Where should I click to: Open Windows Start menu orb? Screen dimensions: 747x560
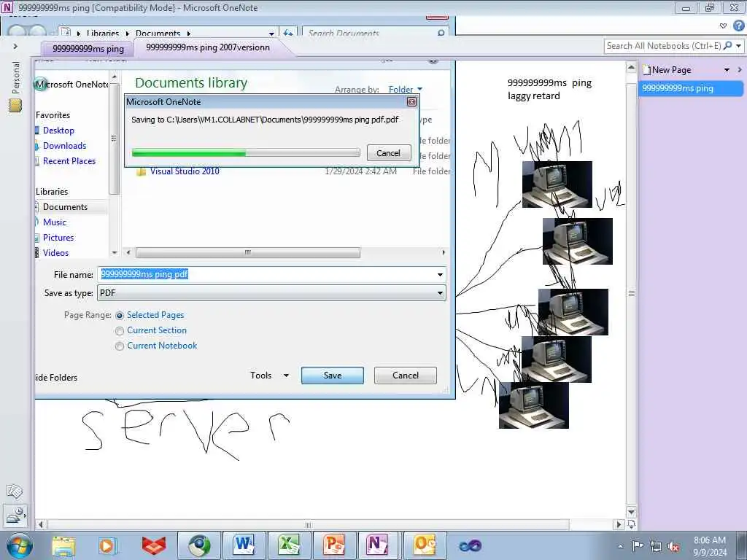(19, 545)
